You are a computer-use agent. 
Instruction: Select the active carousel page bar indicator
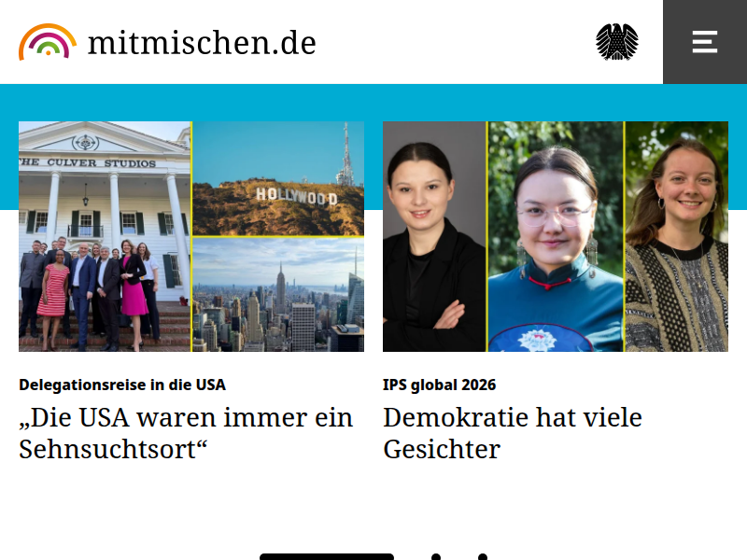[327, 556]
